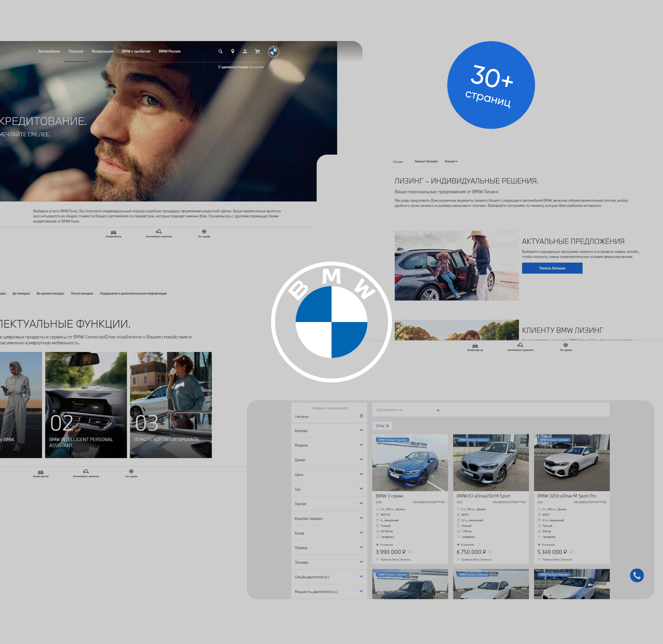Click the blue phone call button
Image resolution: width=663 pixels, height=644 pixels.
point(637,575)
